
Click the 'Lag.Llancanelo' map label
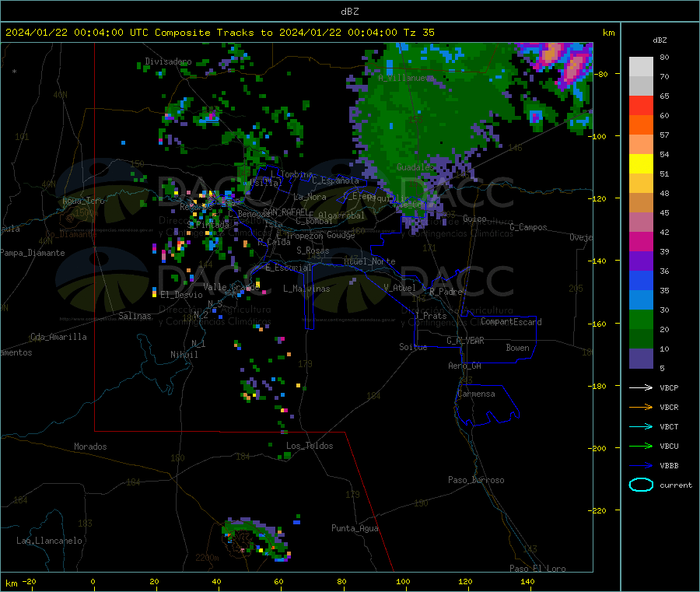tap(50, 541)
